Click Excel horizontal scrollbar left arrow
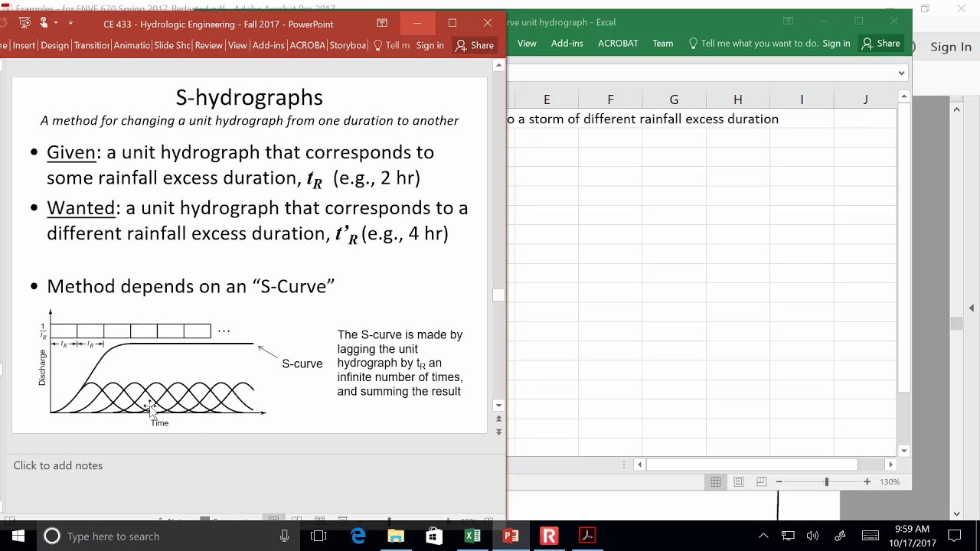Image resolution: width=980 pixels, height=551 pixels. [639, 465]
